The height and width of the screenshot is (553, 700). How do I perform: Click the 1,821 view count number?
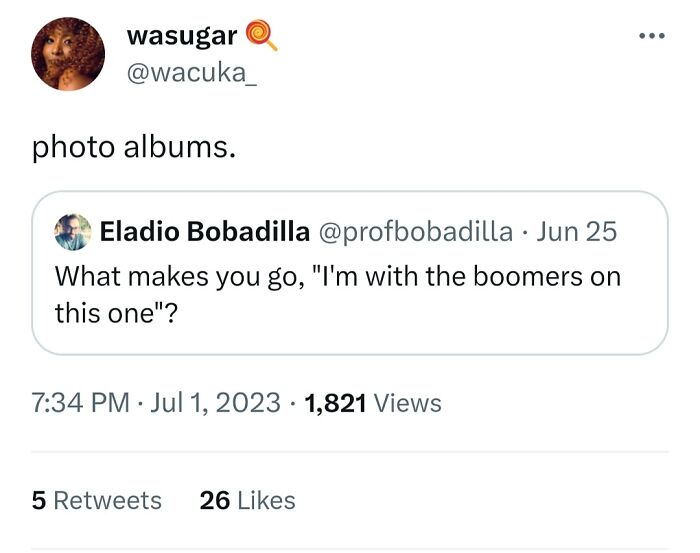337,403
